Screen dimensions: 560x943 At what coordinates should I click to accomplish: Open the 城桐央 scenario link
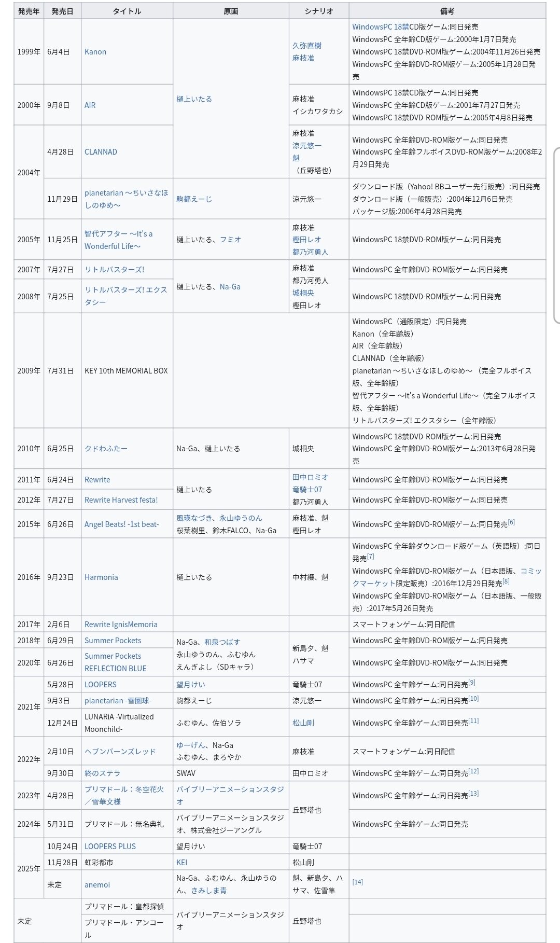[x=303, y=293]
